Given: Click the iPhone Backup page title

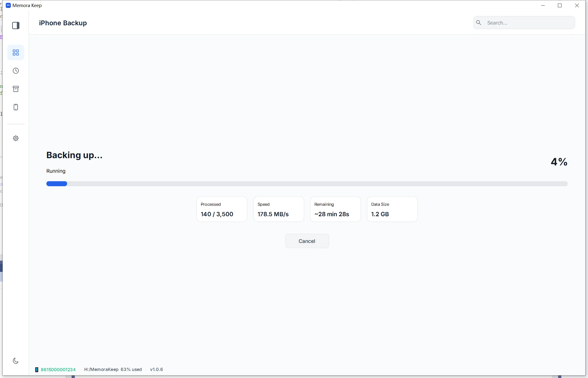Looking at the screenshot, I should pyautogui.click(x=63, y=23).
